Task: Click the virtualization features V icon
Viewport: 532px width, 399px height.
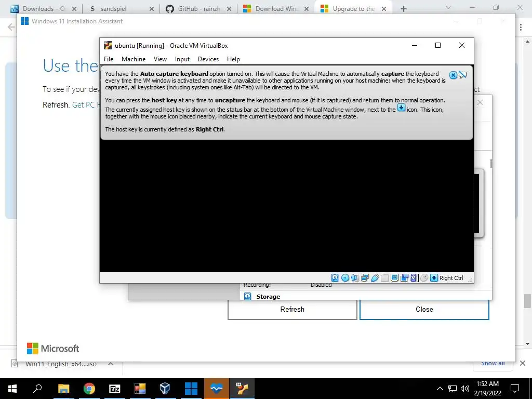Action: pos(414,278)
